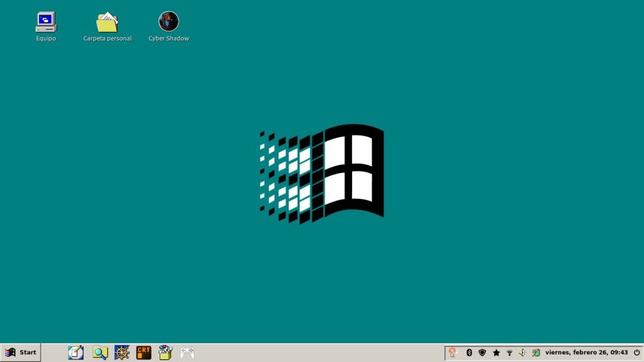Screen dimensions: 644x362
Task: Click the power button in the panel
Action: click(x=636, y=353)
